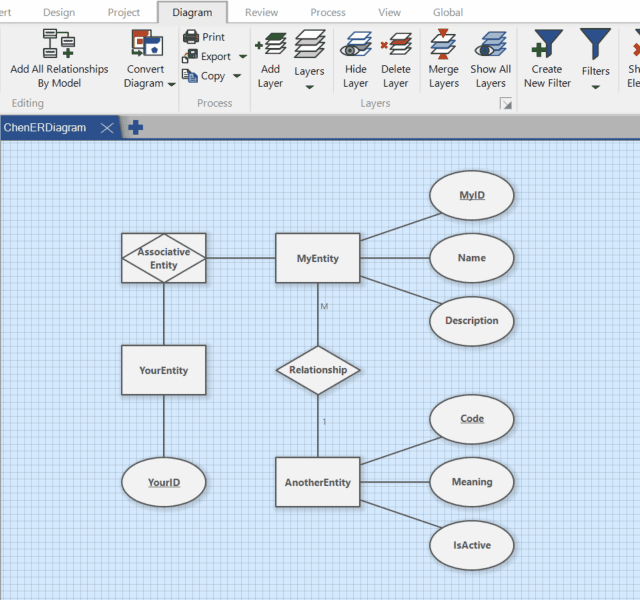Click the Hide Layer eye icon
Viewport: 640px width, 600px height.
(x=356, y=45)
